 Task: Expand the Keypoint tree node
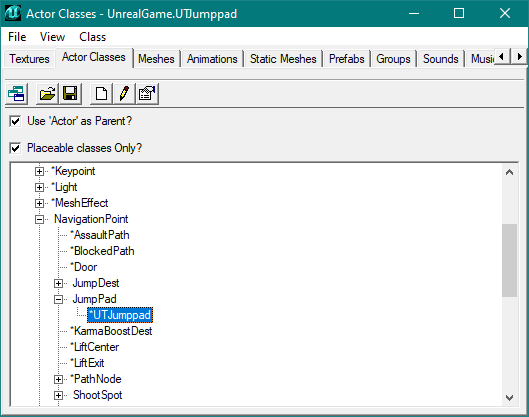39,171
